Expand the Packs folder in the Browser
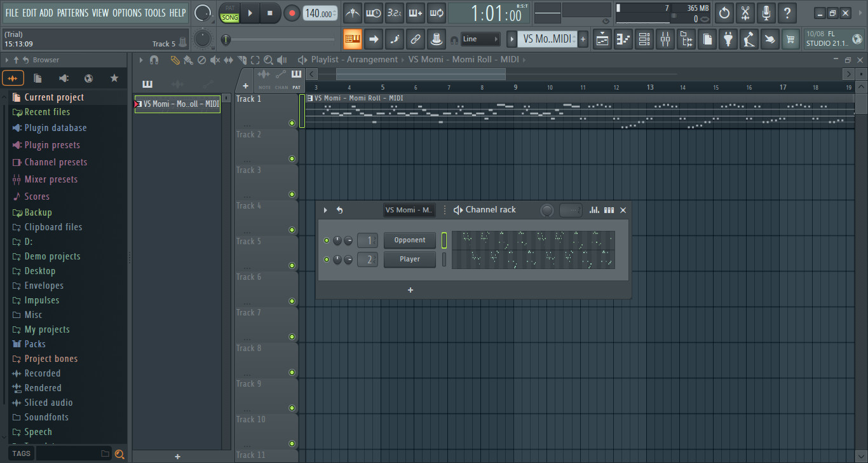868x463 pixels. [x=35, y=343]
